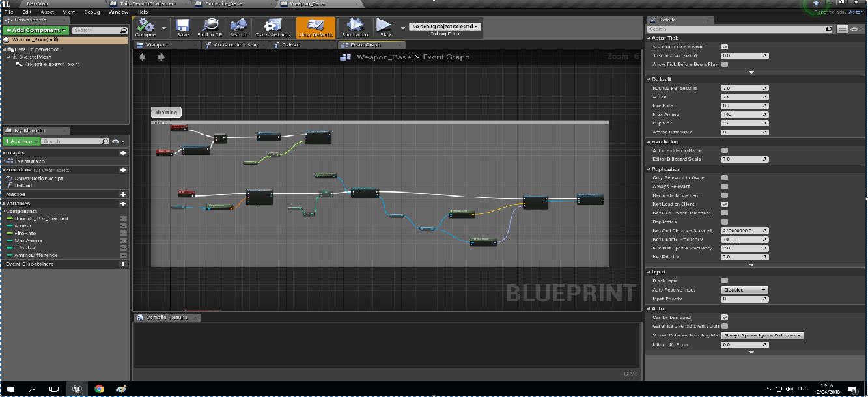Open Compile options dropdown arrow
The height and width of the screenshot is (397, 868).
(163, 28)
